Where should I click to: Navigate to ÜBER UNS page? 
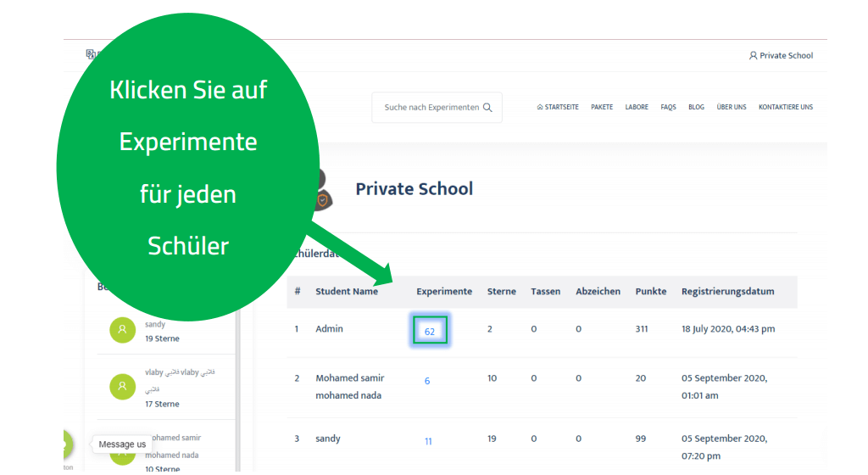(731, 108)
